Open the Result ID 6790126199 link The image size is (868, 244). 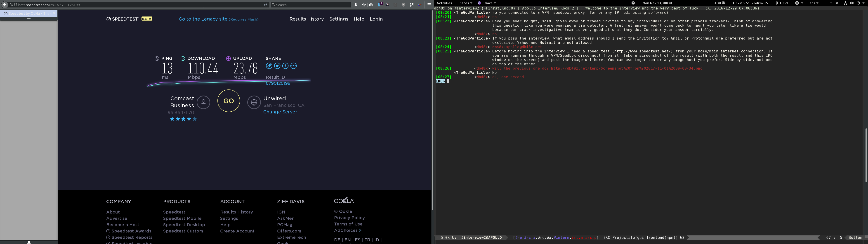pos(278,83)
